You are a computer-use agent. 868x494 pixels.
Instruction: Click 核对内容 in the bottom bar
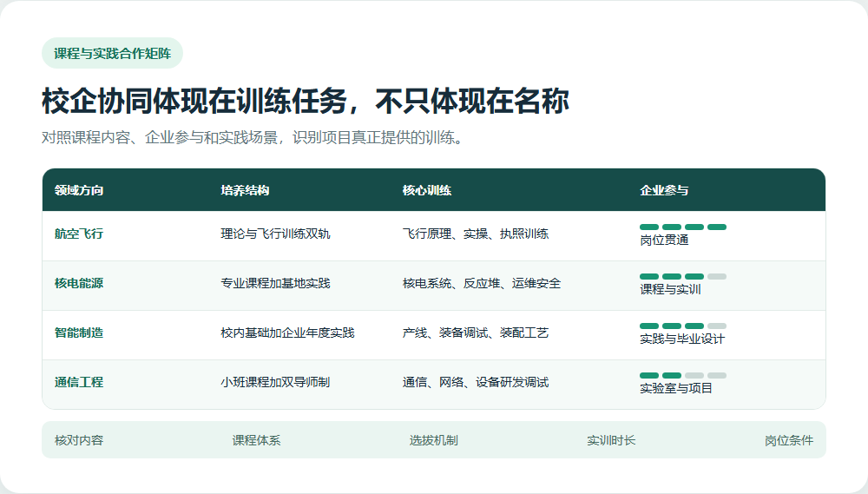click(79, 440)
